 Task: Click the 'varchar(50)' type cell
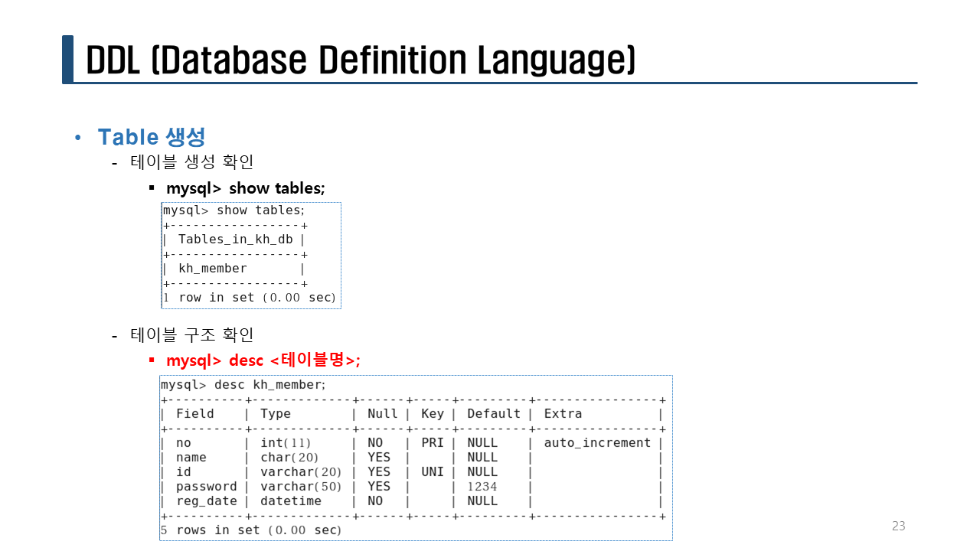coord(301,487)
